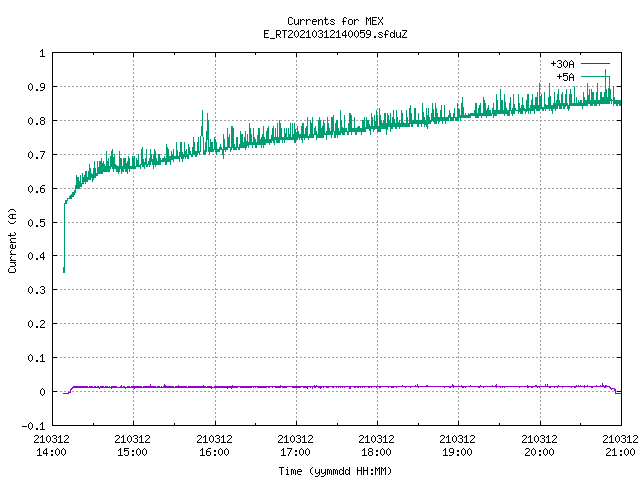
Task: Click the y-axis tick value 0
Action: click(42, 392)
